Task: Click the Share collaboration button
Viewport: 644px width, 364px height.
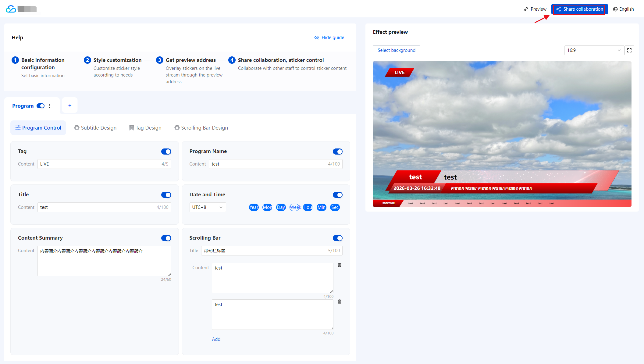Action: 579,9
